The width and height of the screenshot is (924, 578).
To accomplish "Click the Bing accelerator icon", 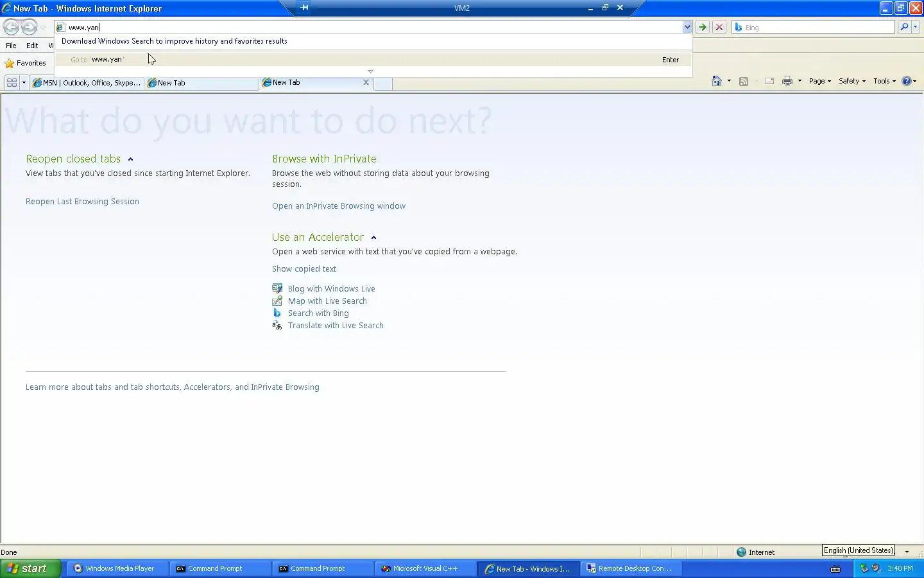I will [277, 313].
